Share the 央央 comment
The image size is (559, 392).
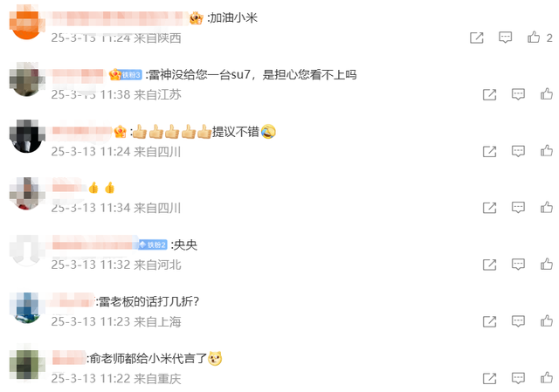(489, 265)
